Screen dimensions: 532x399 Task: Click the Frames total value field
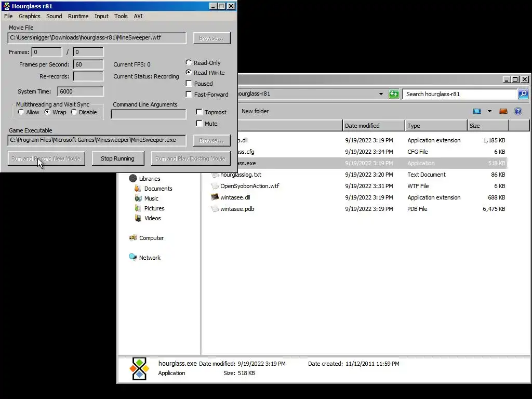click(88, 52)
